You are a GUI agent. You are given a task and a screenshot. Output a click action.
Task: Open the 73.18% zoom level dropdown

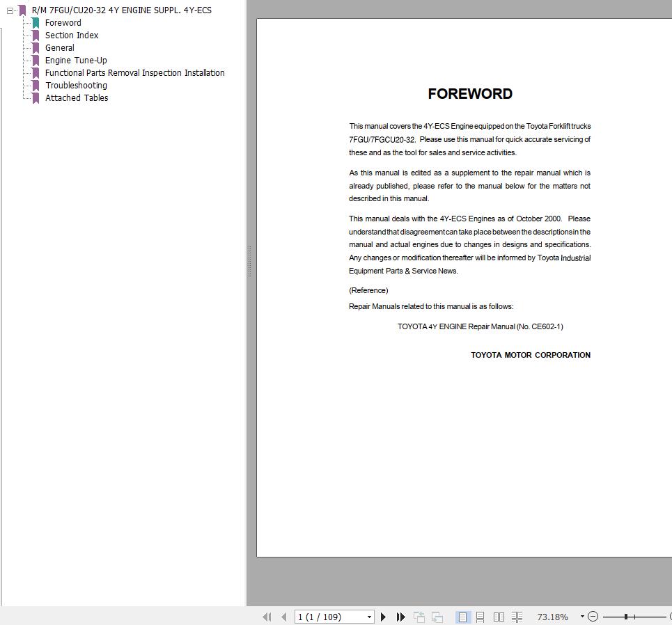point(582,617)
